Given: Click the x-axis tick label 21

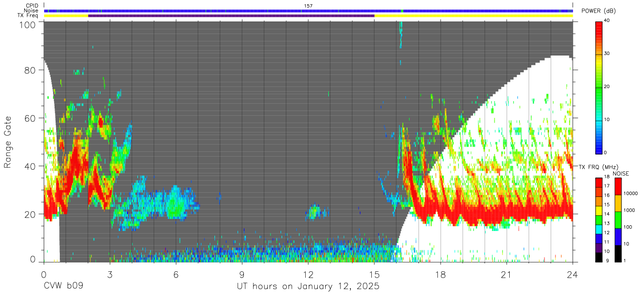Looking at the screenshot, I should pos(506,274).
